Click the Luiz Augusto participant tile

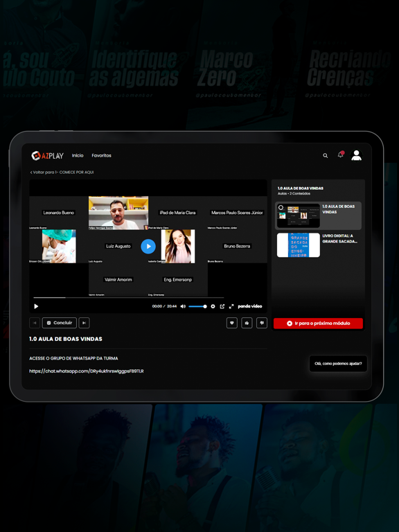click(118, 247)
